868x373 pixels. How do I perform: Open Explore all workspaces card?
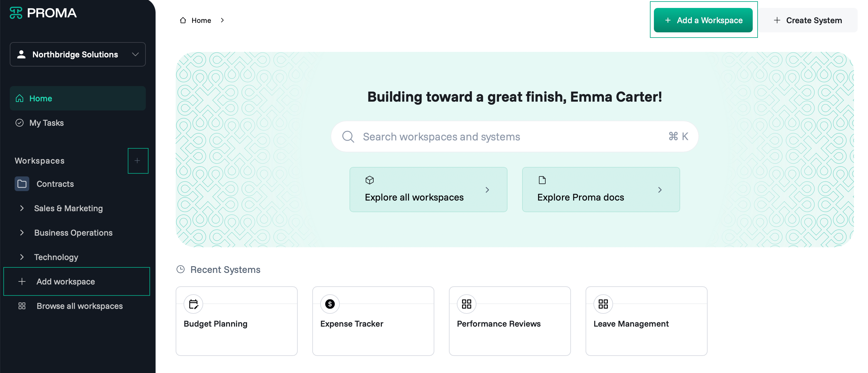(x=428, y=190)
